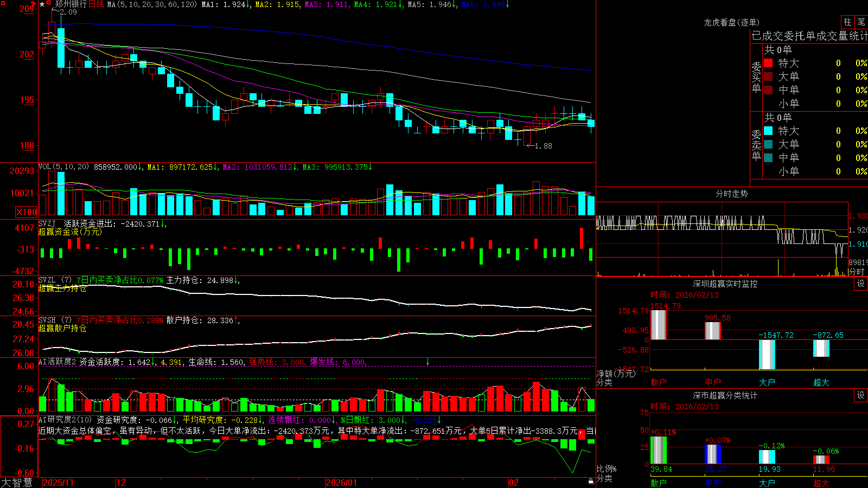Click the 2.09 high price annotation
Viewport: 868px width, 488px height.
point(68,12)
